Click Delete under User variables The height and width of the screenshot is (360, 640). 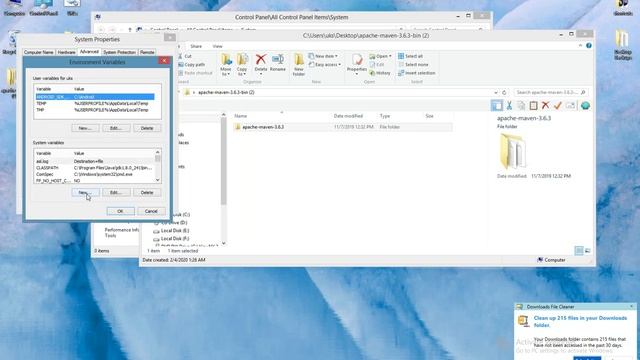pos(147,128)
